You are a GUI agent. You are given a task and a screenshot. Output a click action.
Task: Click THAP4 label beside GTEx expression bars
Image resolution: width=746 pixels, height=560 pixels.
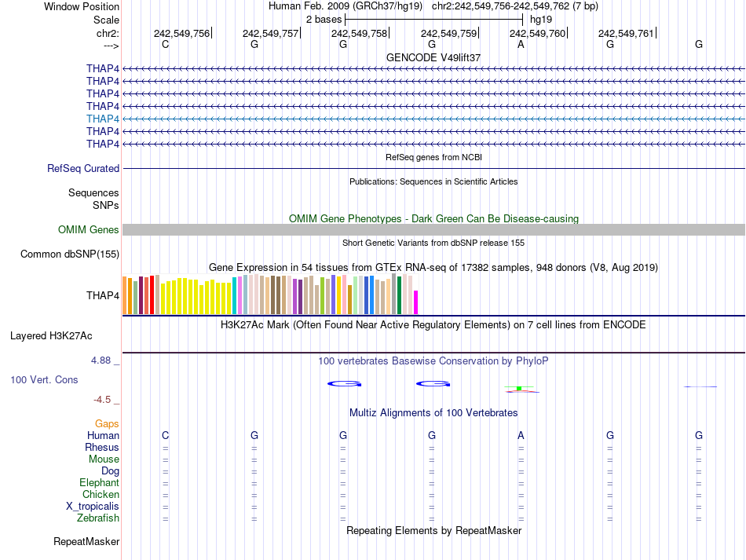pos(103,295)
